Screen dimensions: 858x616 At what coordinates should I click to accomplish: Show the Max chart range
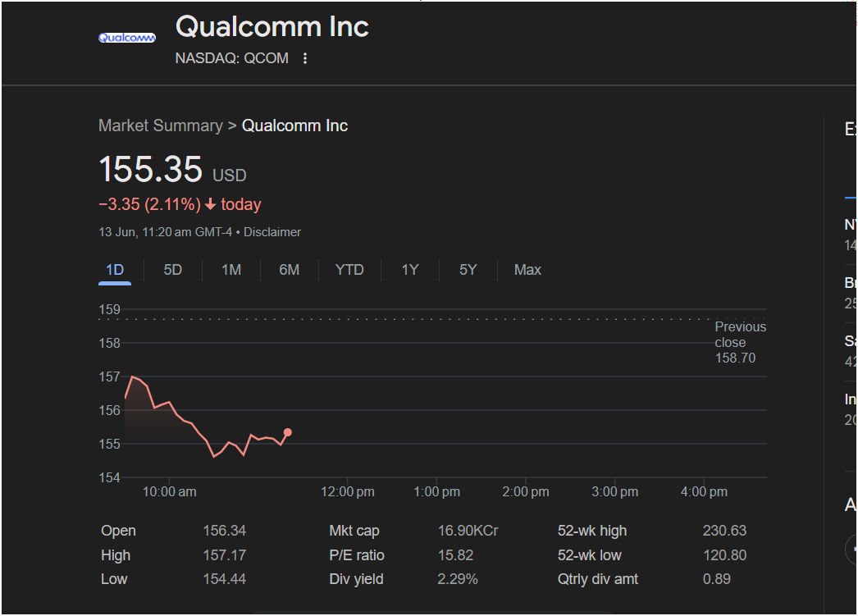[x=527, y=270]
